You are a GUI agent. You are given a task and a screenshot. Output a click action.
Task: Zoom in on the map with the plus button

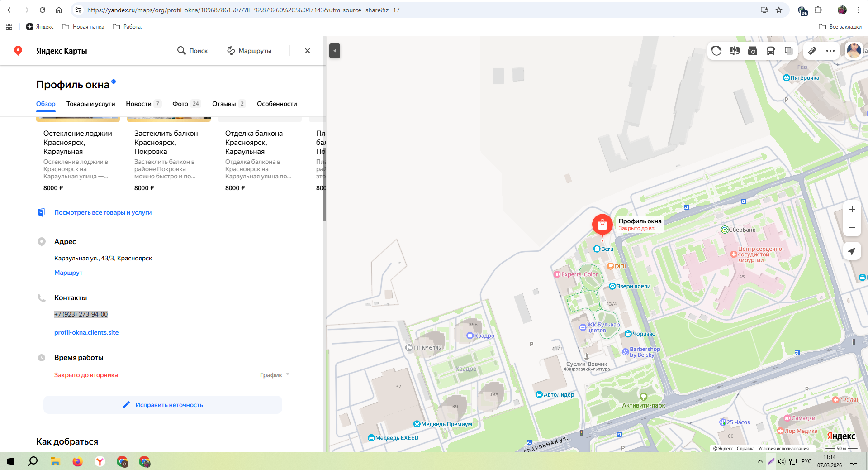[852, 209]
